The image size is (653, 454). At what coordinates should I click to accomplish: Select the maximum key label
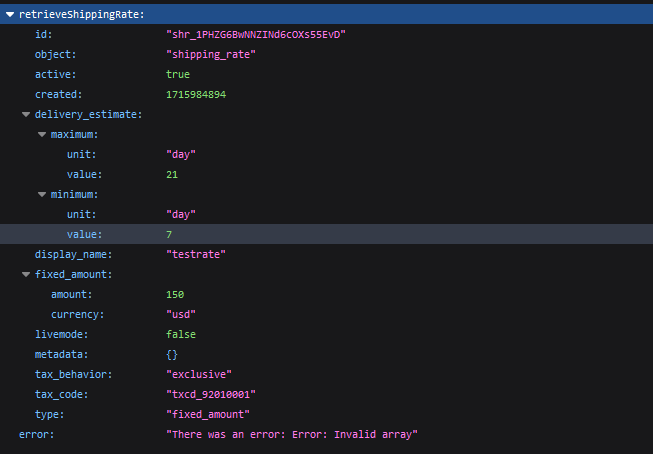coord(75,134)
